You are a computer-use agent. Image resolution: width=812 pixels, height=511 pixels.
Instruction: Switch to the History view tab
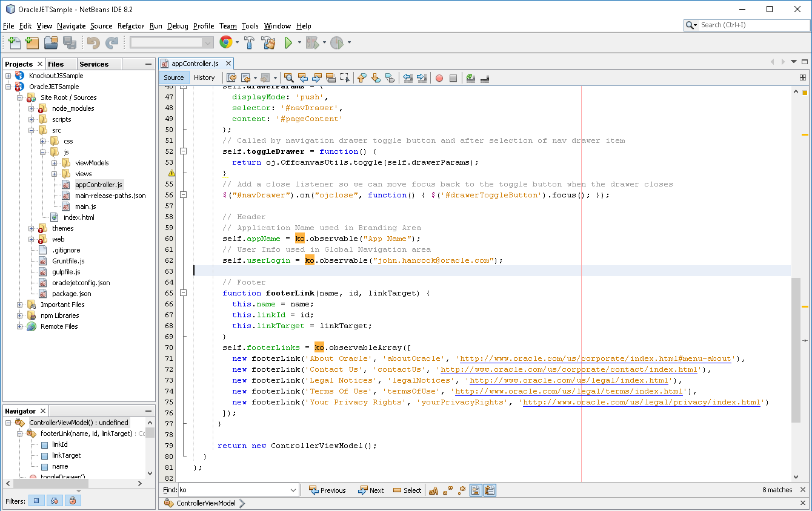pos(204,77)
